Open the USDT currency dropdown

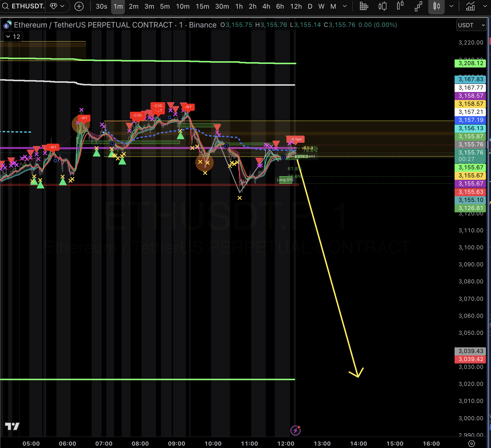click(x=471, y=25)
